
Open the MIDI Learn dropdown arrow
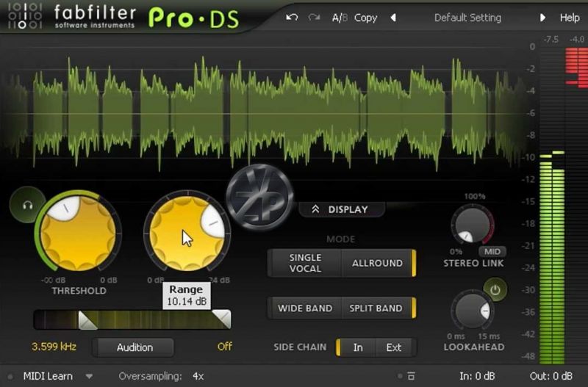click(x=89, y=376)
